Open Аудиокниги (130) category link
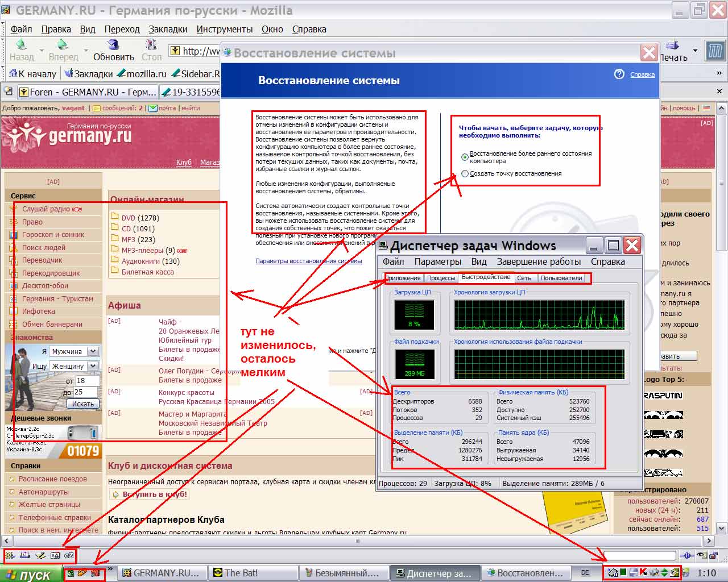Image resolution: width=728 pixels, height=582 pixels. click(x=151, y=261)
